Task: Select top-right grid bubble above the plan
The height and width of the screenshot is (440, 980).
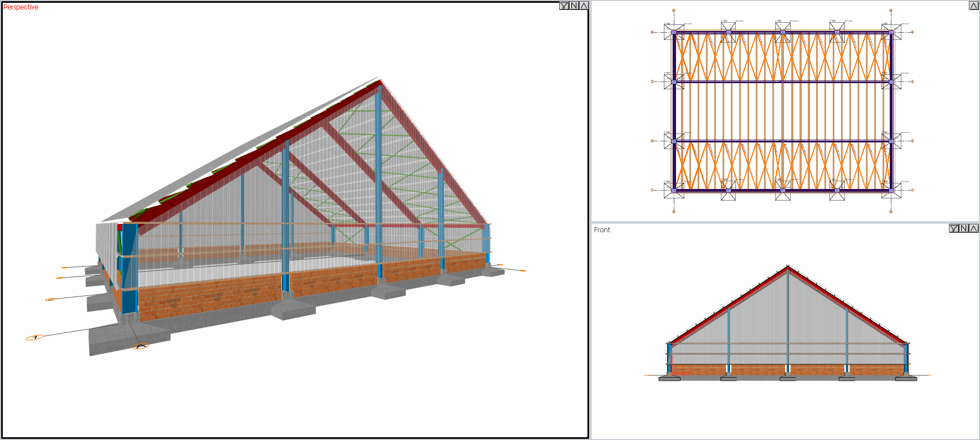Action: coord(891,11)
